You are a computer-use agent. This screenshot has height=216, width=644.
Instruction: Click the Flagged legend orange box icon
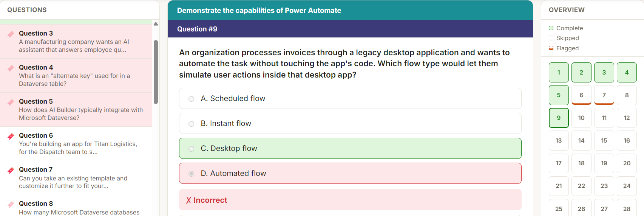pyautogui.click(x=551, y=48)
